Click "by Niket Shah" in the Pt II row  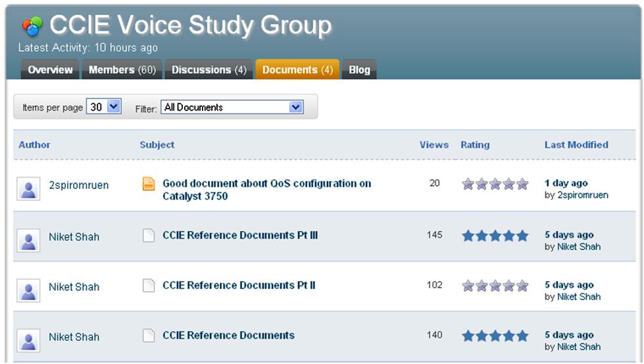pos(572,297)
